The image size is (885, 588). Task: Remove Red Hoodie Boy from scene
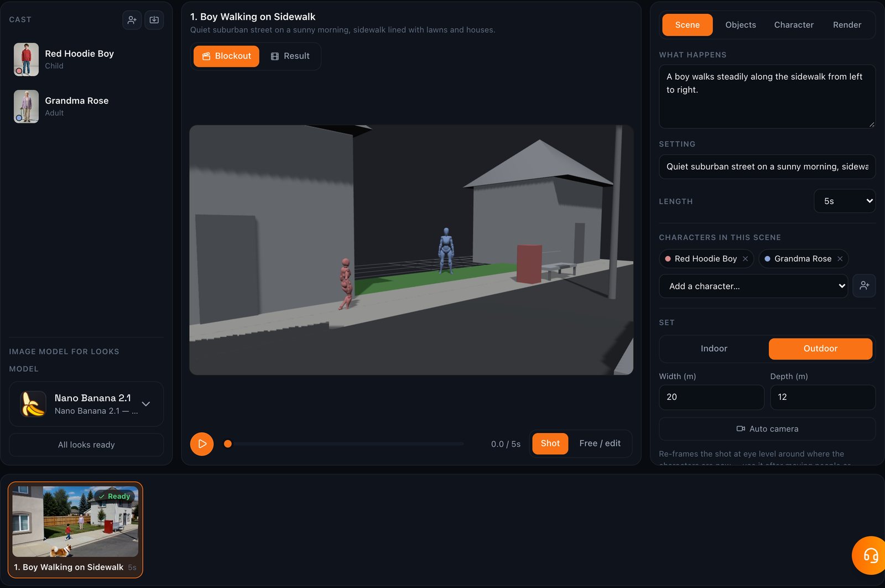(745, 259)
